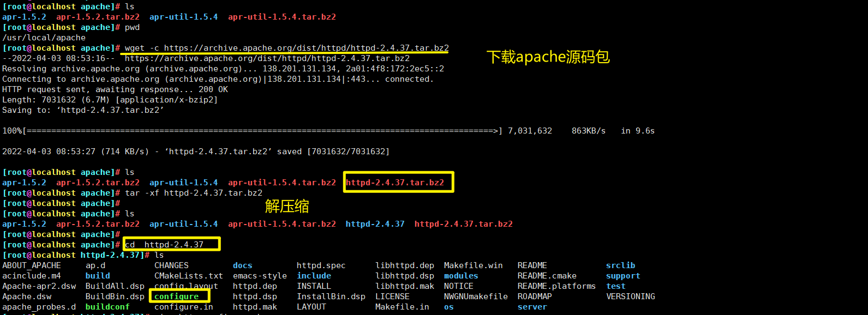Viewport: 868px width, 315px height.
Task: Click the blue httpd-2.4.37 directory in ls output
Action: coord(375,224)
